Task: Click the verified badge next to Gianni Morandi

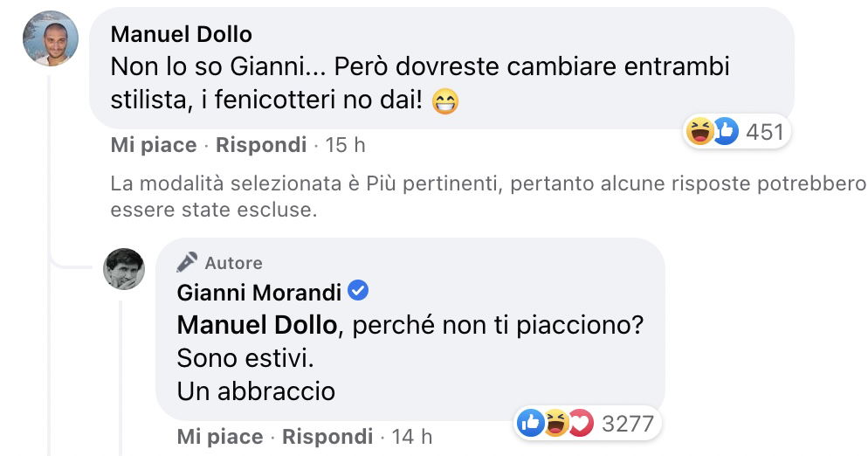Action: pos(357,291)
